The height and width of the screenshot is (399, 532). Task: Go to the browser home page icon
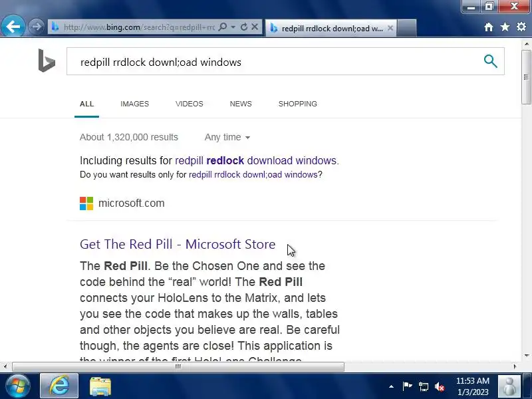(489, 27)
